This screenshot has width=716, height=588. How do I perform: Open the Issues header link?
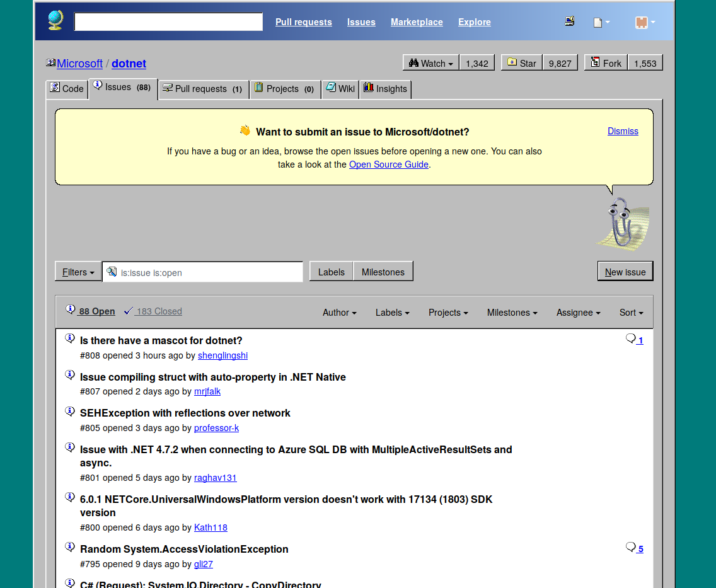361,22
